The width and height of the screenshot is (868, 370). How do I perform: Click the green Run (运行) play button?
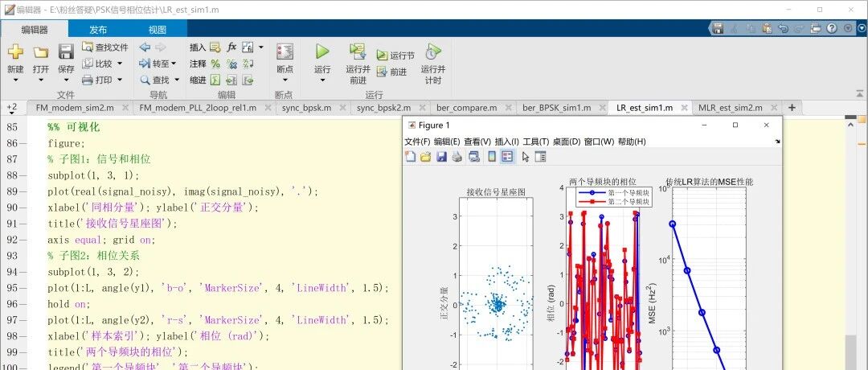coord(322,52)
